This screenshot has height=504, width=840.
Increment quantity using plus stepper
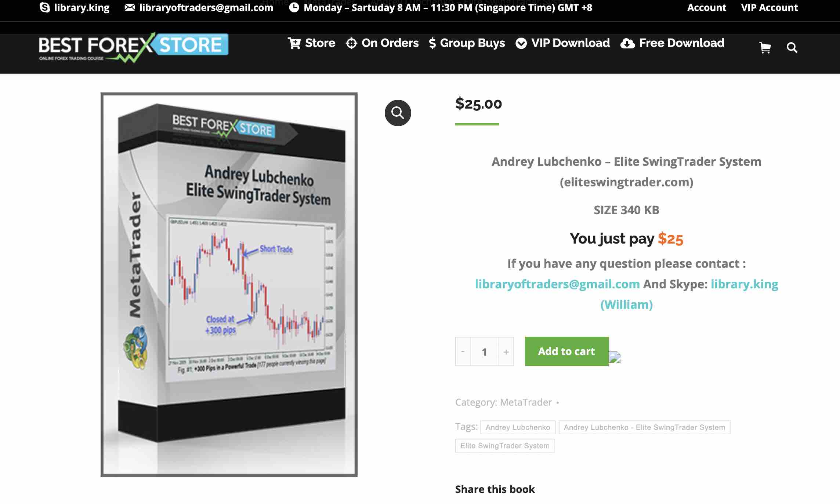point(505,351)
